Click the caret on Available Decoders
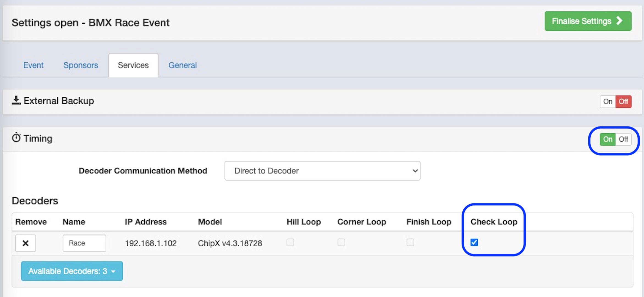644x297 pixels. (113, 271)
